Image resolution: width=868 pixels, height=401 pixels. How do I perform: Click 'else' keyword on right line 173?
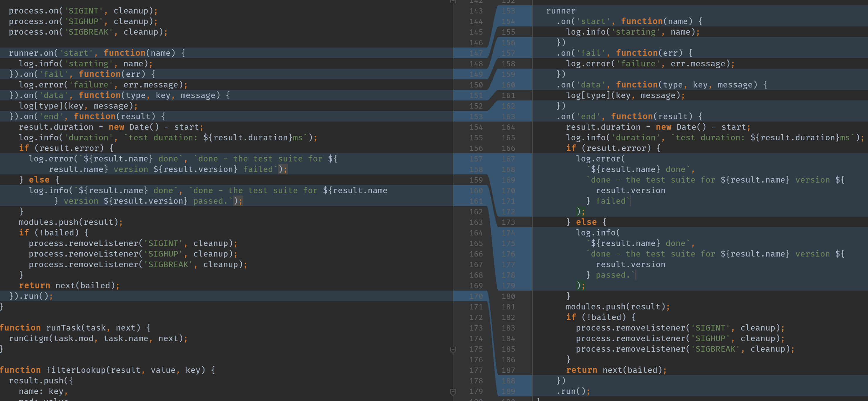click(x=586, y=222)
